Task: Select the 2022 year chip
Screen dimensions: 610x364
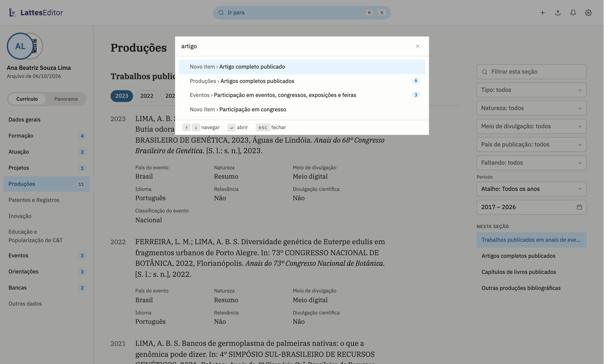Action: click(147, 96)
